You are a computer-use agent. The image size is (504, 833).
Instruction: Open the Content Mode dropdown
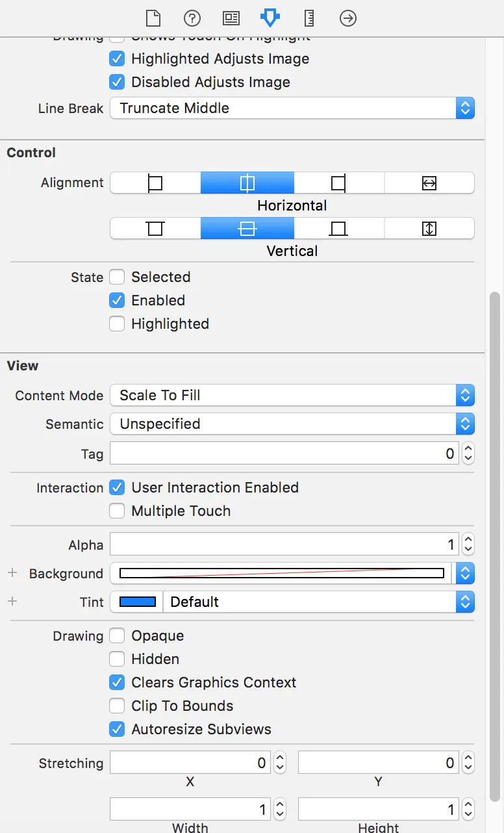[292, 396]
